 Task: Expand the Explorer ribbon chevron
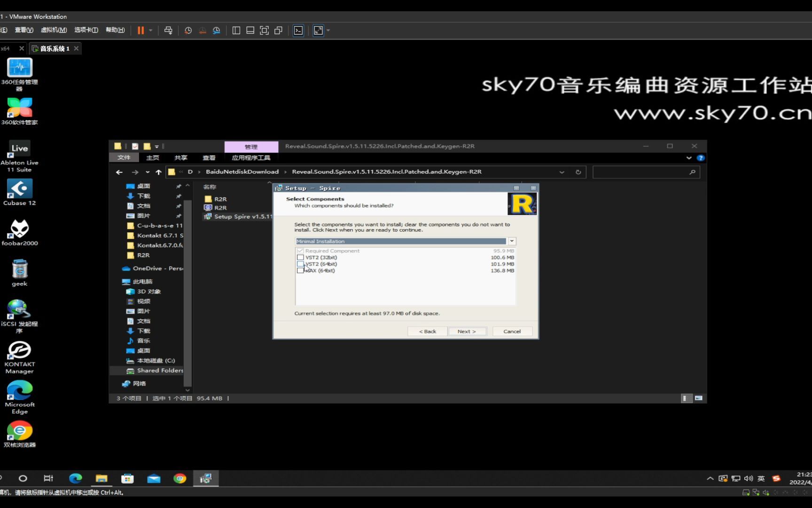[x=689, y=158]
